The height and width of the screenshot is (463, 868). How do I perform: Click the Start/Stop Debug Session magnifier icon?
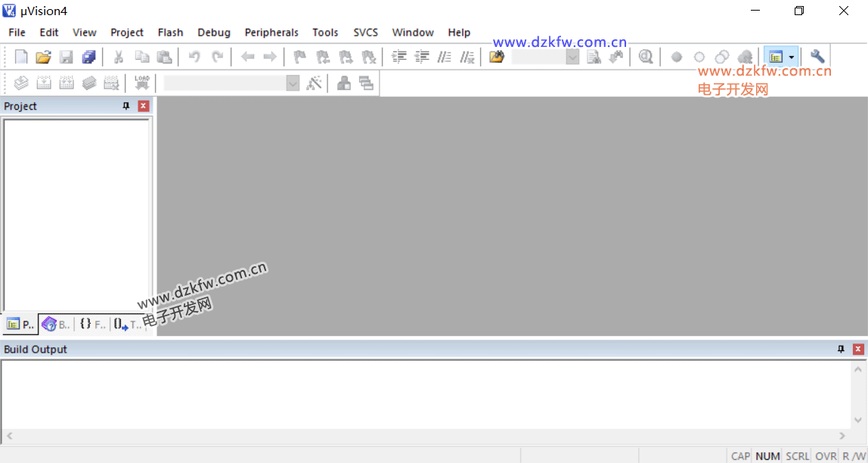(x=645, y=57)
